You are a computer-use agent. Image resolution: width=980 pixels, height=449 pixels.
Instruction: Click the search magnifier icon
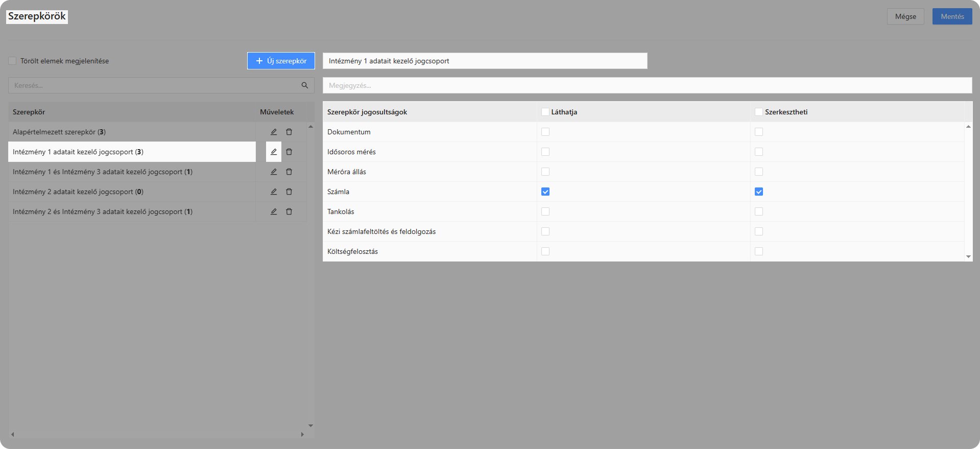[305, 85]
